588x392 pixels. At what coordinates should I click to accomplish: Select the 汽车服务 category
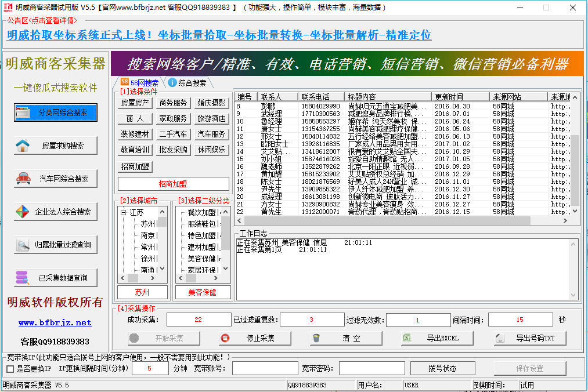click(212, 134)
